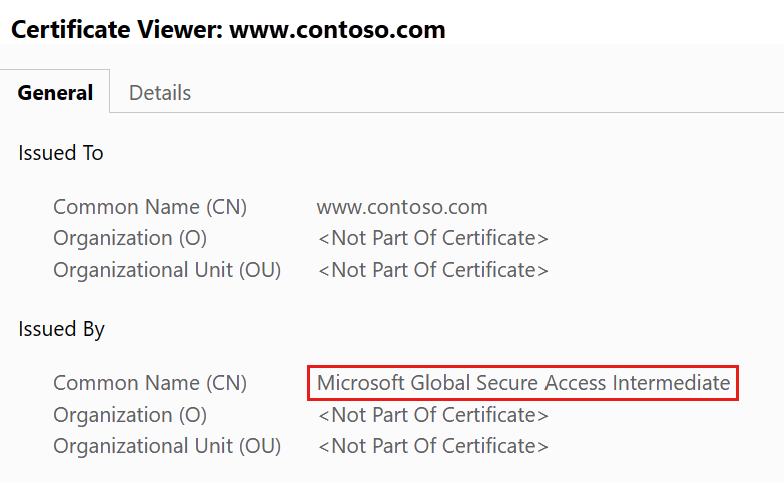Image resolution: width=784 pixels, height=483 pixels.
Task: Click Organizational Unit (OU) label under Issued To
Action: (167, 270)
